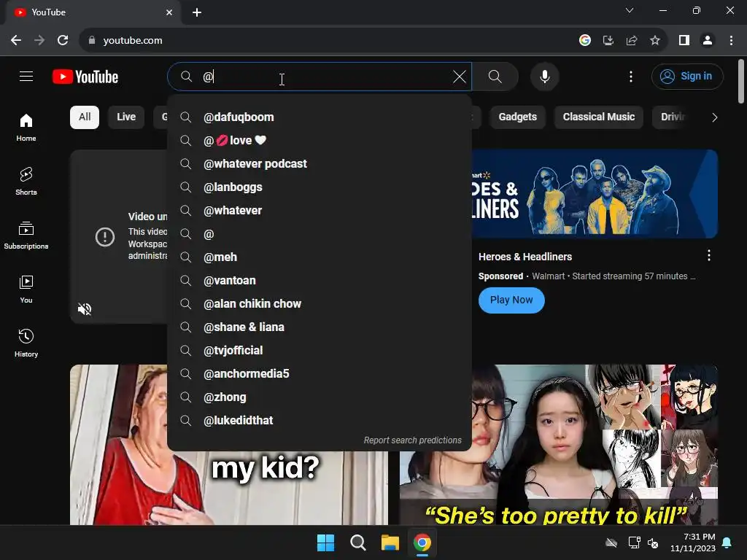Choose the @ianboggs suggestion
Viewport: 747px width, 560px height.
pyautogui.click(x=320, y=187)
